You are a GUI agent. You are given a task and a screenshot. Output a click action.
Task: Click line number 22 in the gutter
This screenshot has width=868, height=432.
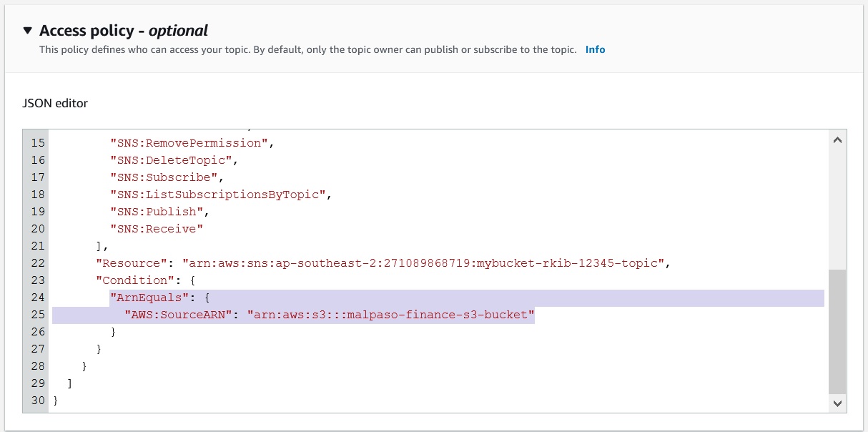click(37, 263)
